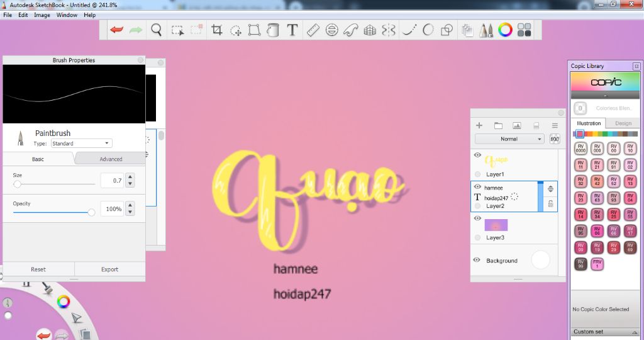
Task: Select the Basic brush tab
Action: (38, 159)
